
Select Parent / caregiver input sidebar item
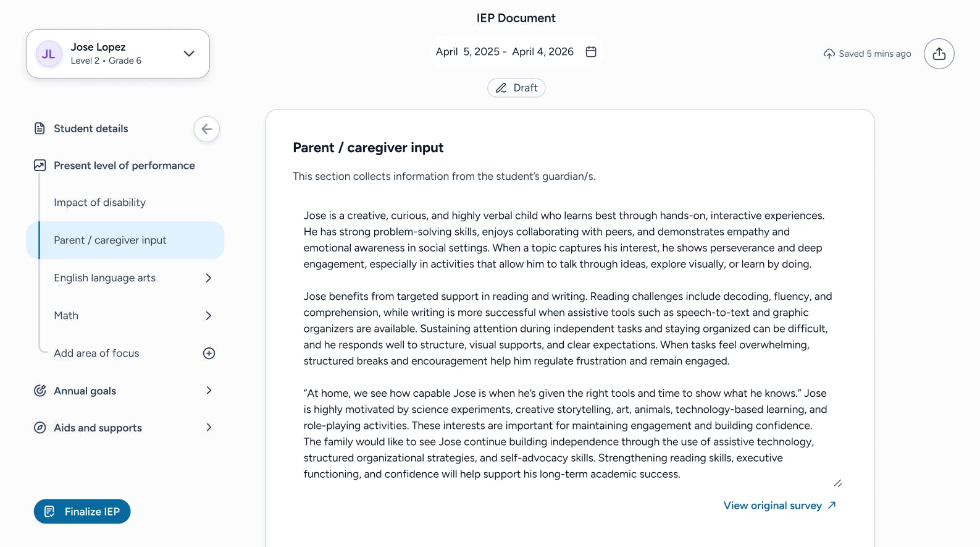point(110,240)
